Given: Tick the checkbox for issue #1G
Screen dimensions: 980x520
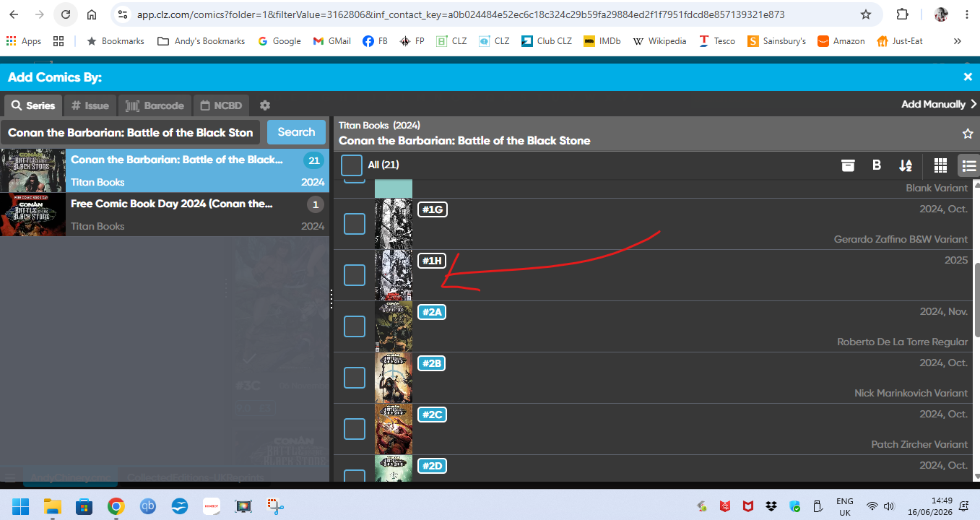Looking at the screenshot, I should 355,224.
